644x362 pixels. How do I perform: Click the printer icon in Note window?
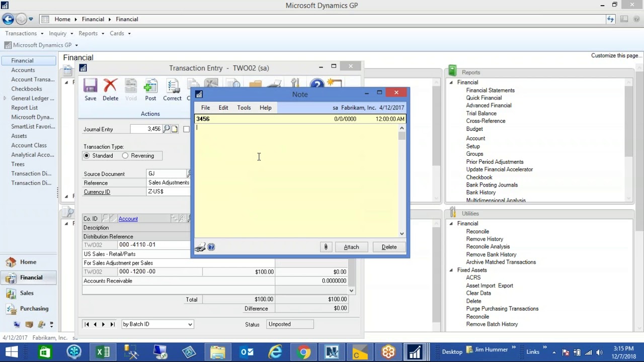coord(200,247)
